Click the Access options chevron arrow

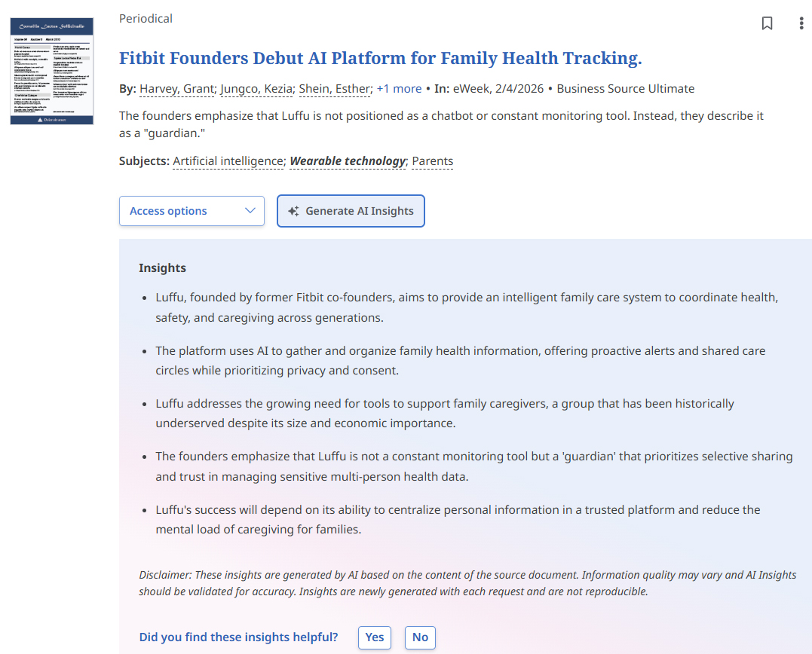pos(250,211)
